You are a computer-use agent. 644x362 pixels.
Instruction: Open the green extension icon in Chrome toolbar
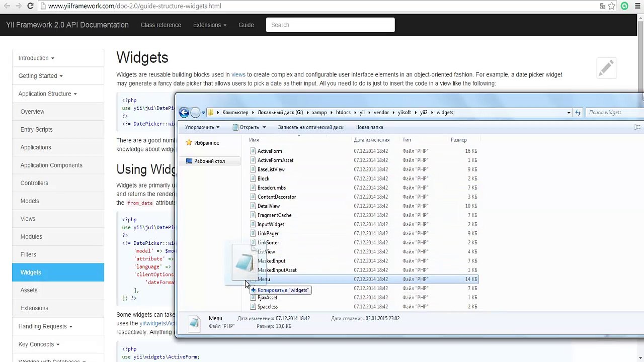pos(624,6)
